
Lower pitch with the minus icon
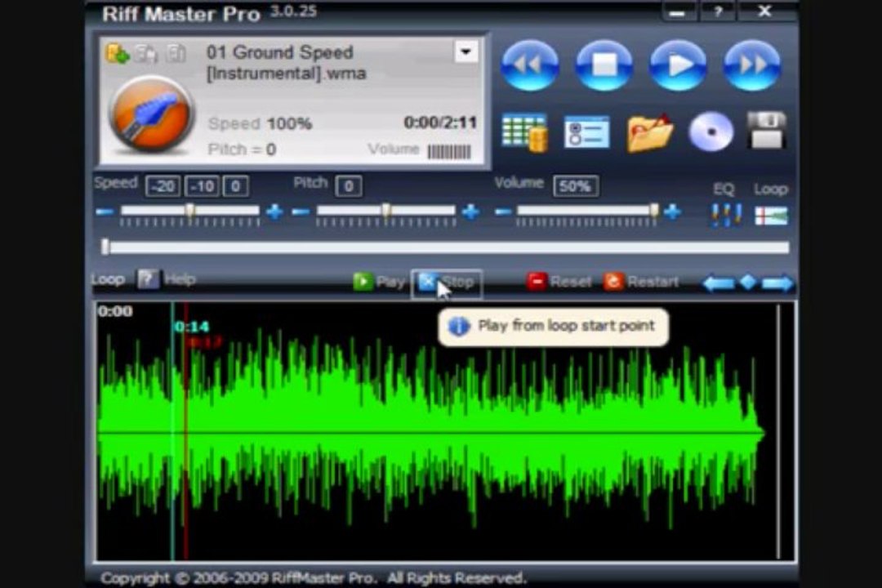click(301, 212)
